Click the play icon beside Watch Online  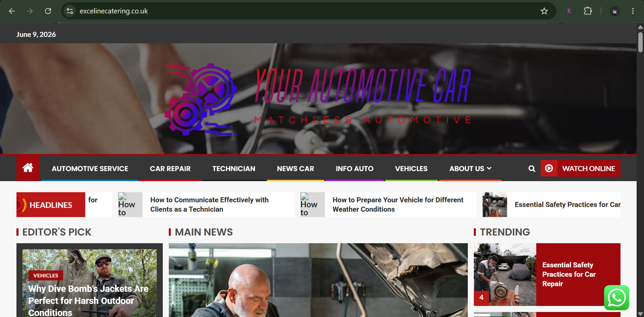pos(549,168)
